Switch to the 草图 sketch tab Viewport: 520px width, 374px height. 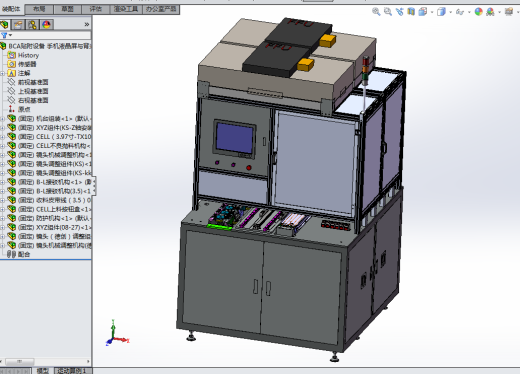67,9
